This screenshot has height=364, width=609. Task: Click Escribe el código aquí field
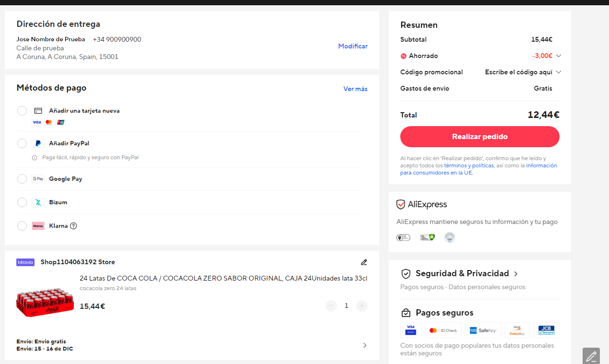point(519,72)
